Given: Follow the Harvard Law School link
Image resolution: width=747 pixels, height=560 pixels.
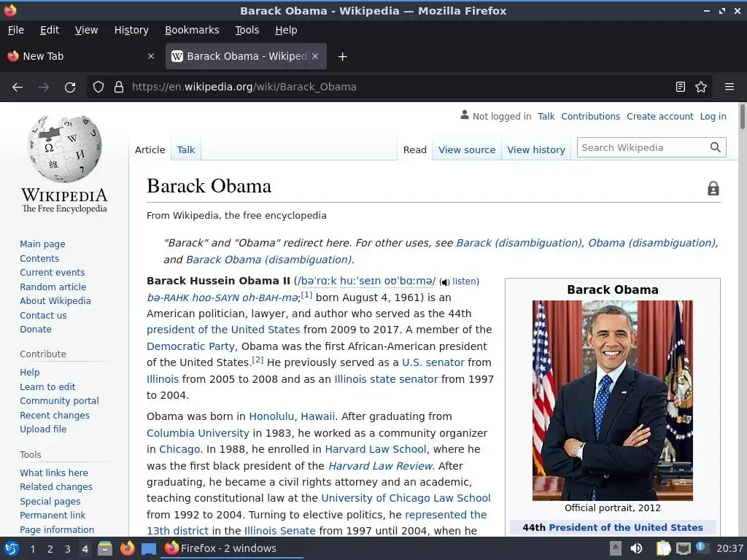Looking at the screenshot, I should pos(376,449).
